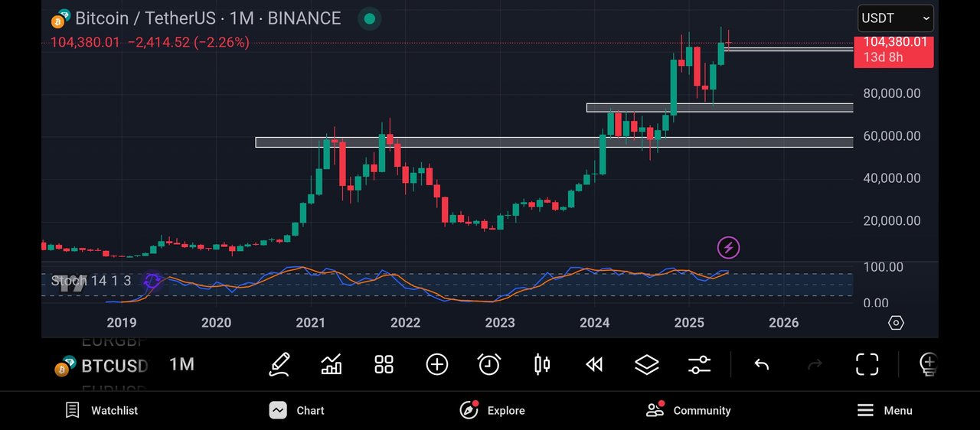Click the 2019 time axis label

coord(122,323)
